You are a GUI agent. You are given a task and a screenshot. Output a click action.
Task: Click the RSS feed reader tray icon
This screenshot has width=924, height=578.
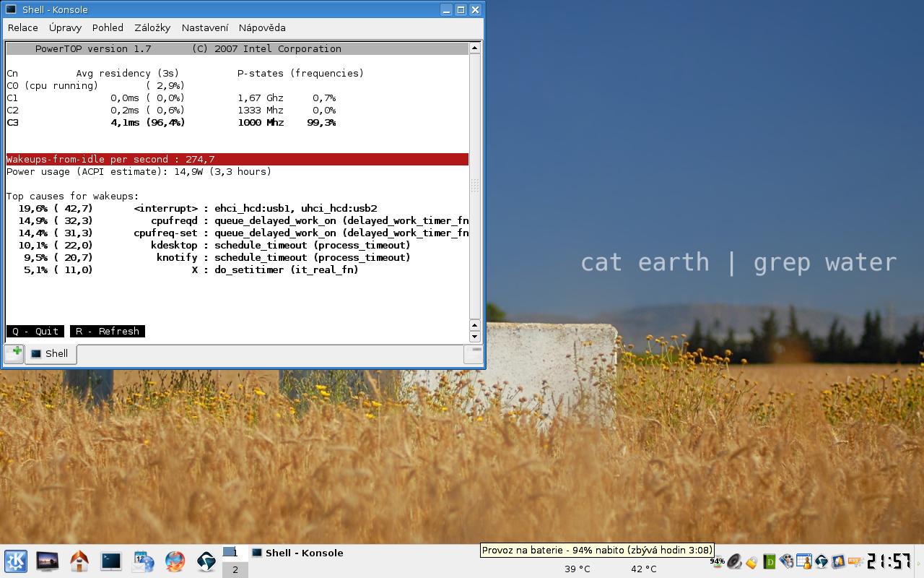855,561
